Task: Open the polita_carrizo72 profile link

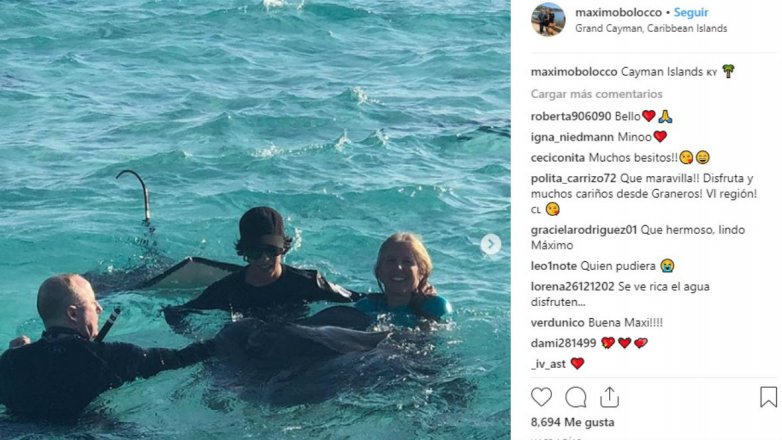Action: (x=574, y=179)
